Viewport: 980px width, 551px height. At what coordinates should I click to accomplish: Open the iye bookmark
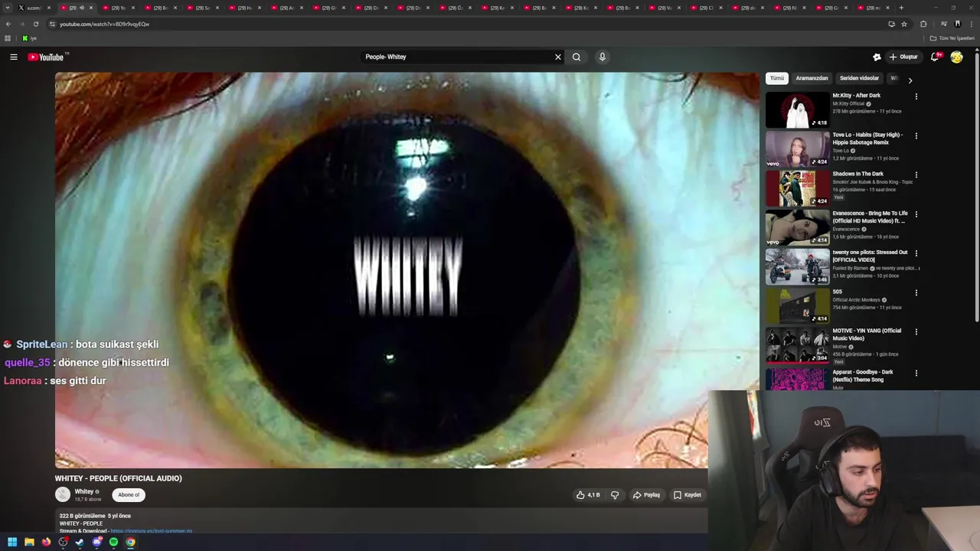30,38
